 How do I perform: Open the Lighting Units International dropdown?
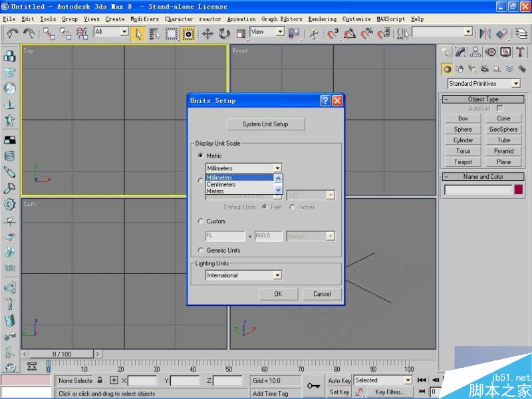pos(278,275)
